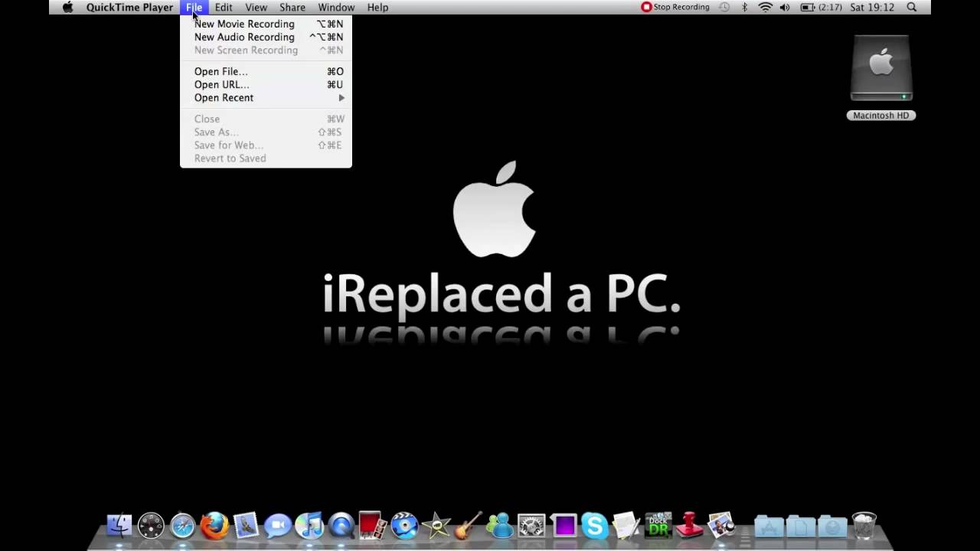980x551 pixels.
Task: Open the Downloads folder stack
Action: 832,527
